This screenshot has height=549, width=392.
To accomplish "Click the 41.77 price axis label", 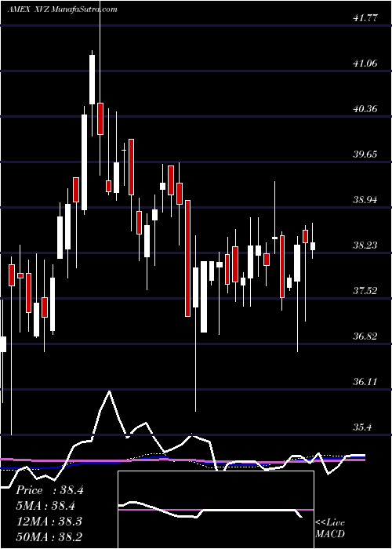I will click(x=365, y=18).
